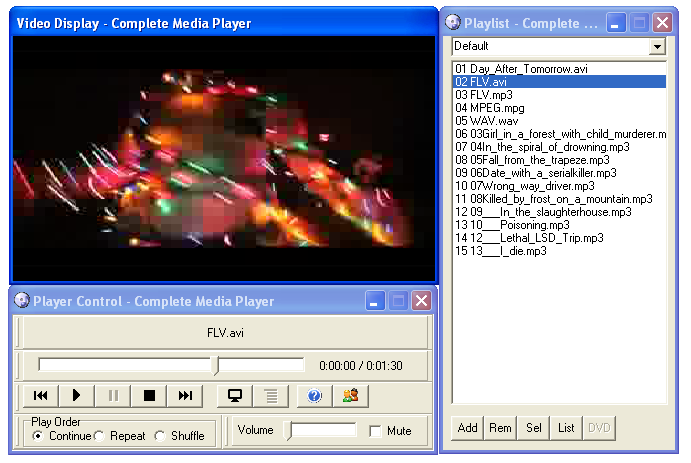Enable the Mute checkbox
Viewport: 691px width, 463px height.
point(375,431)
